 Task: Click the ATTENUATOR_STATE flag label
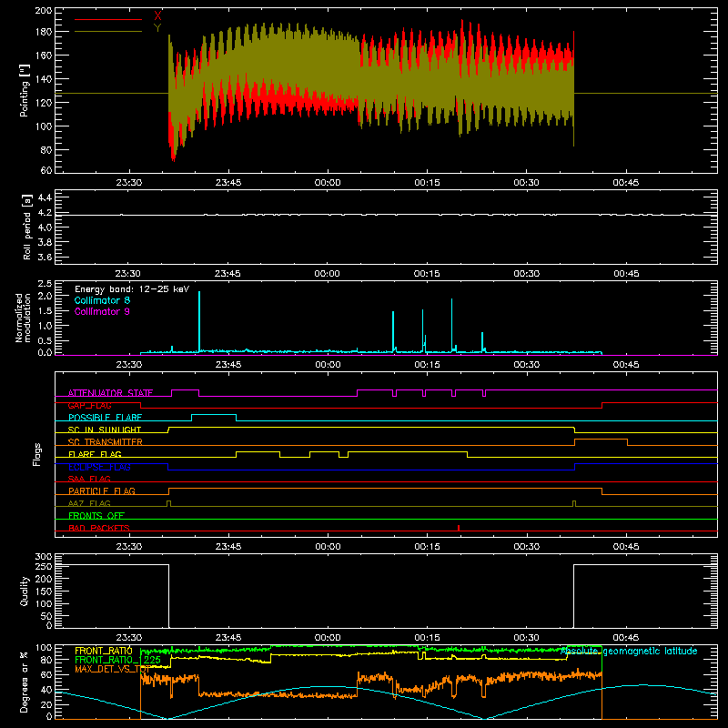(110, 393)
